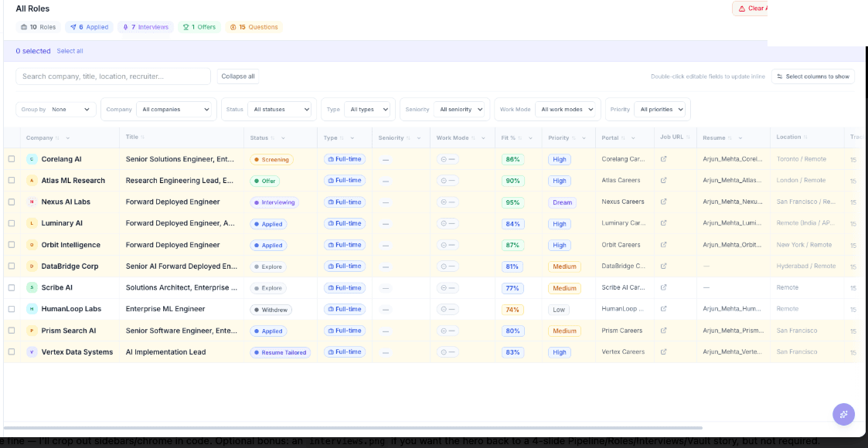Select the Luminary AI row checkbox

pos(12,223)
